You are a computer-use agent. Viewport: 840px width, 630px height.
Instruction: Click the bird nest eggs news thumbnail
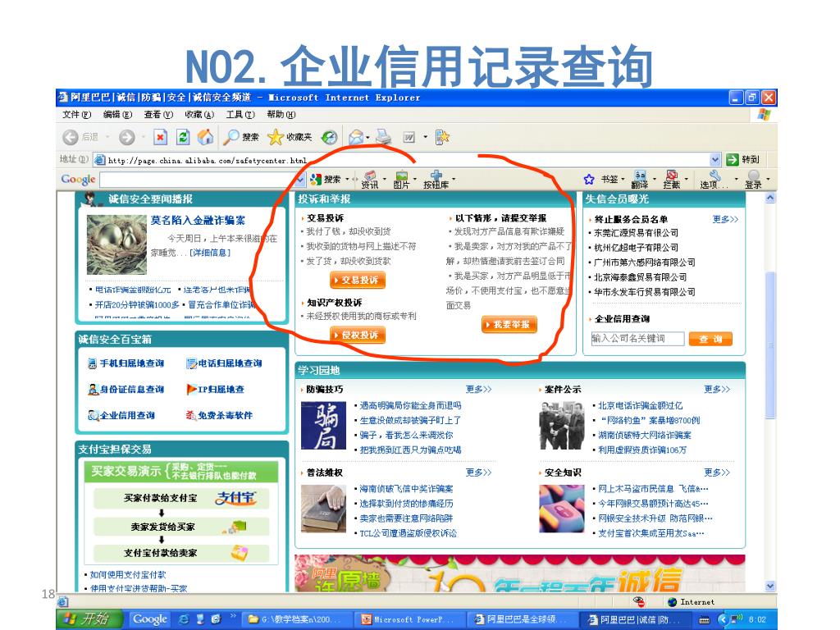(116, 244)
